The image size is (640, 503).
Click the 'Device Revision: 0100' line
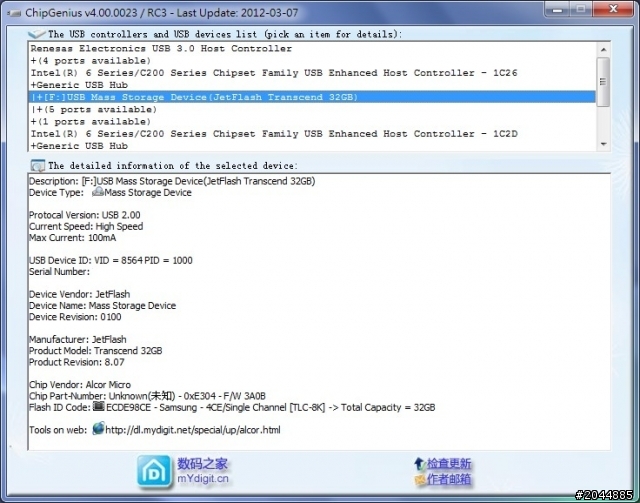(75, 317)
